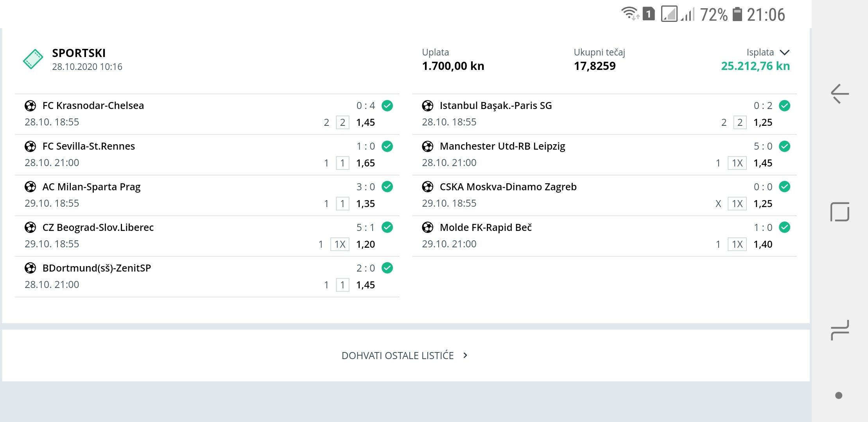Expand the Isplata payout chevron

click(784, 52)
